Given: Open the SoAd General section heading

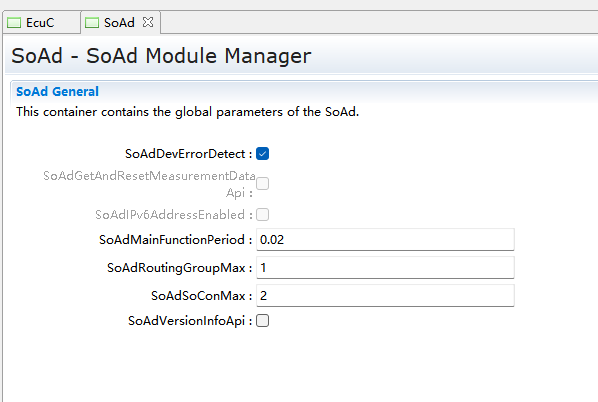Looking at the screenshot, I should pos(57,92).
